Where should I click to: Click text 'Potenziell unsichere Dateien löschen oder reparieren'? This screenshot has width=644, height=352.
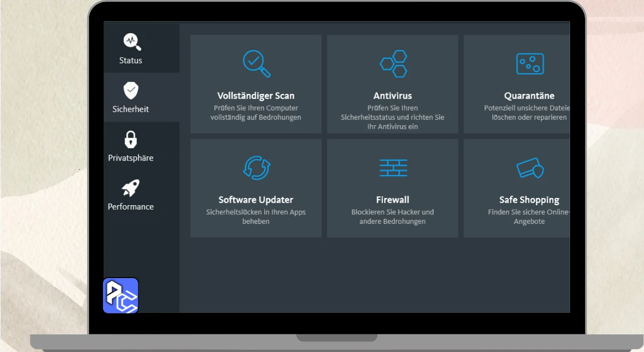[x=527, y=113]
